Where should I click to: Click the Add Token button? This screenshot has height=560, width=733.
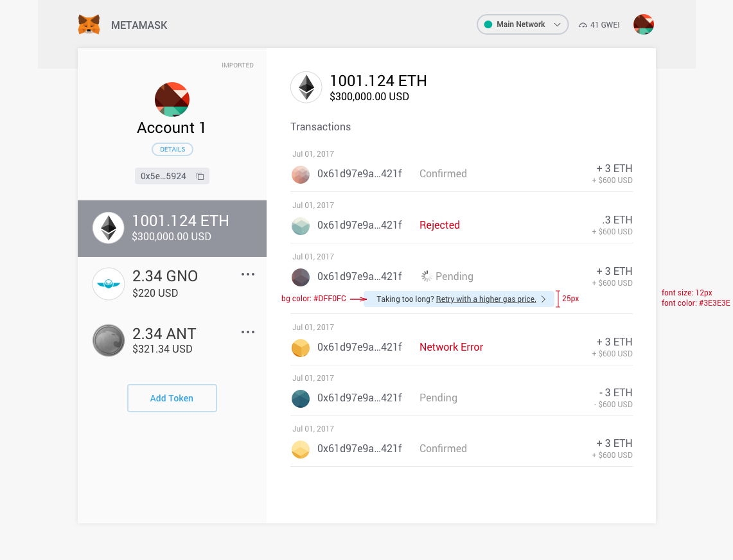pyautogui.click(x=172, y=398)
